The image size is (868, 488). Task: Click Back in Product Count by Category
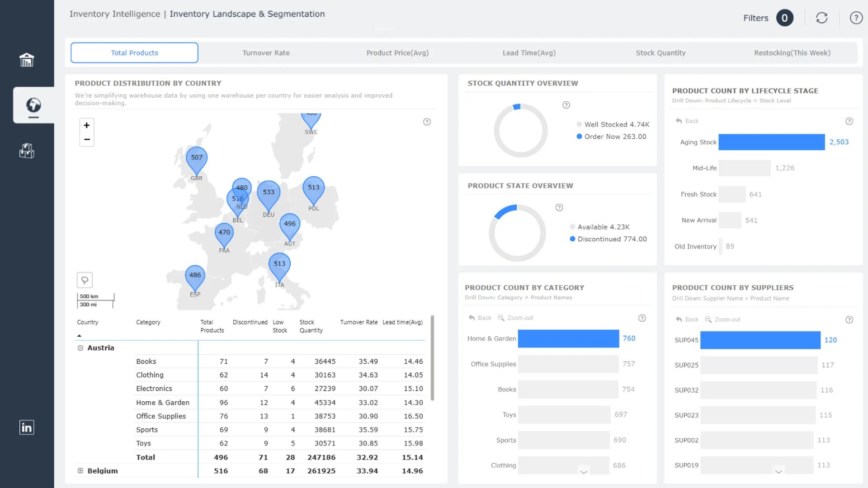tap(480, 318)
